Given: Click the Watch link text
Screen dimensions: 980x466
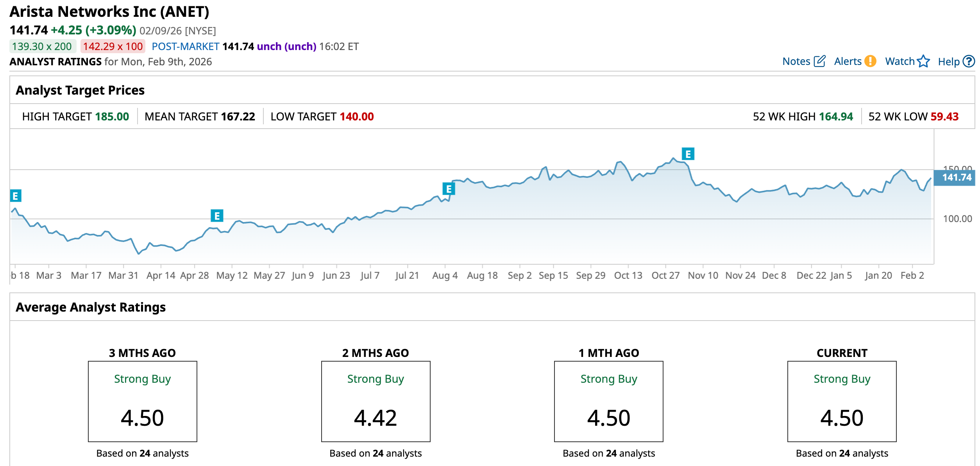Looking at the screenshot, I should pos(900,61).
